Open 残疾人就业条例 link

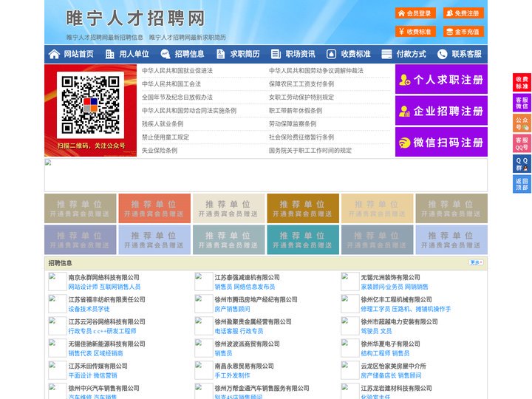pos(163,124)
